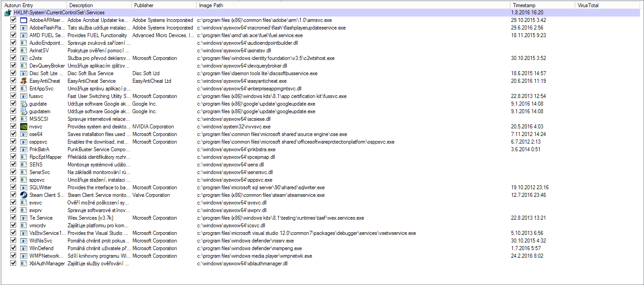Click the Steam Client Service icon
This screenshot has height=285, width=644.
(x=24, y=195)
